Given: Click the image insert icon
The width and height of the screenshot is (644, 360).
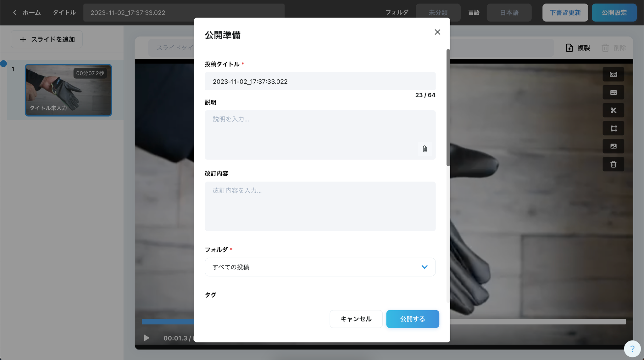Looking at the screenshot, I should pos(613,146).
